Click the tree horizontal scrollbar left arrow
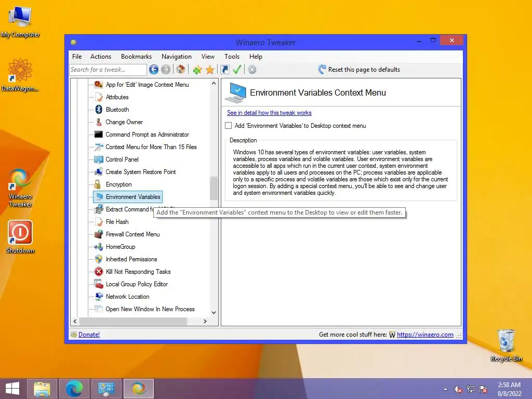Screen dimensions: 532x399 pos(75,321)
